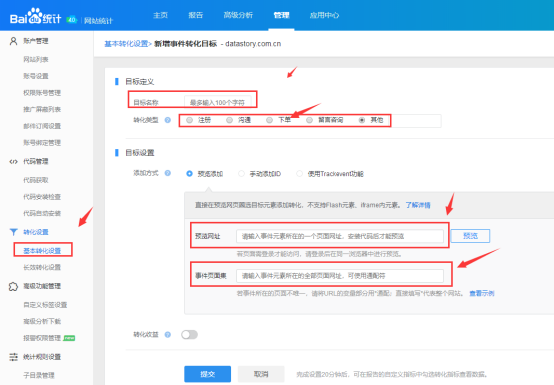Open the 主页 tab
Viewport: 554px width, 385px height.
click(x=160, y=15)
